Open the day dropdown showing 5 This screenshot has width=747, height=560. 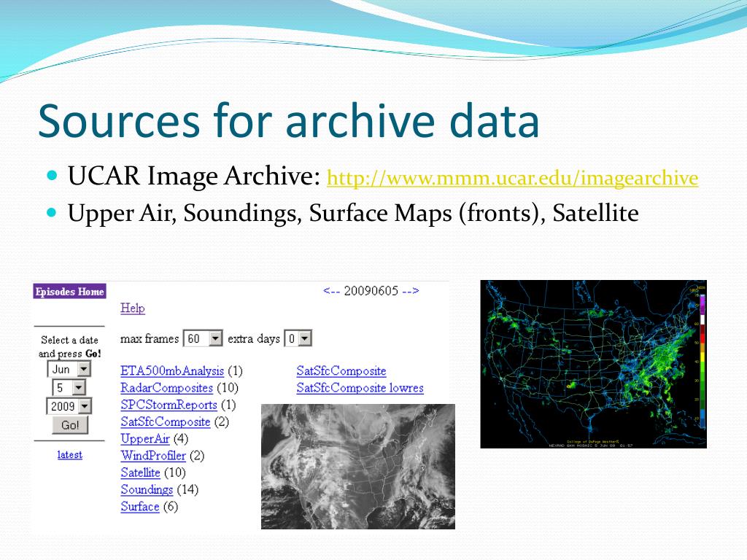(x=69, y=388)
